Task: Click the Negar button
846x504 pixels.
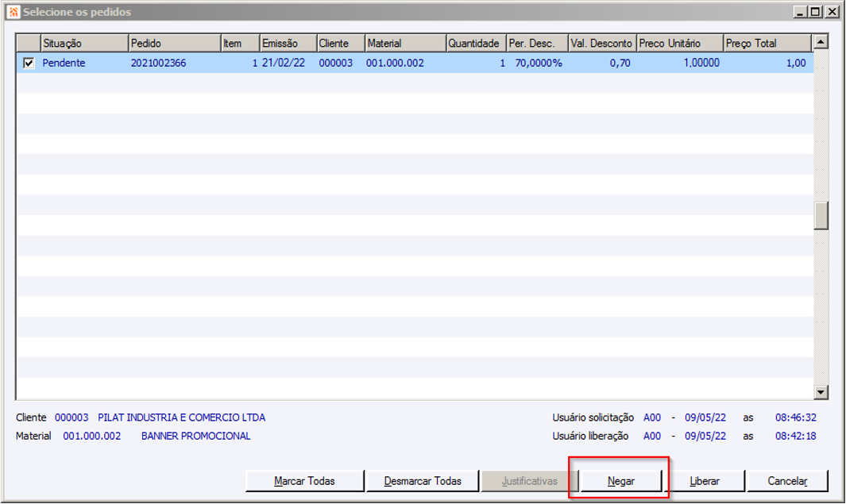Action: click(x=621, y=481)
